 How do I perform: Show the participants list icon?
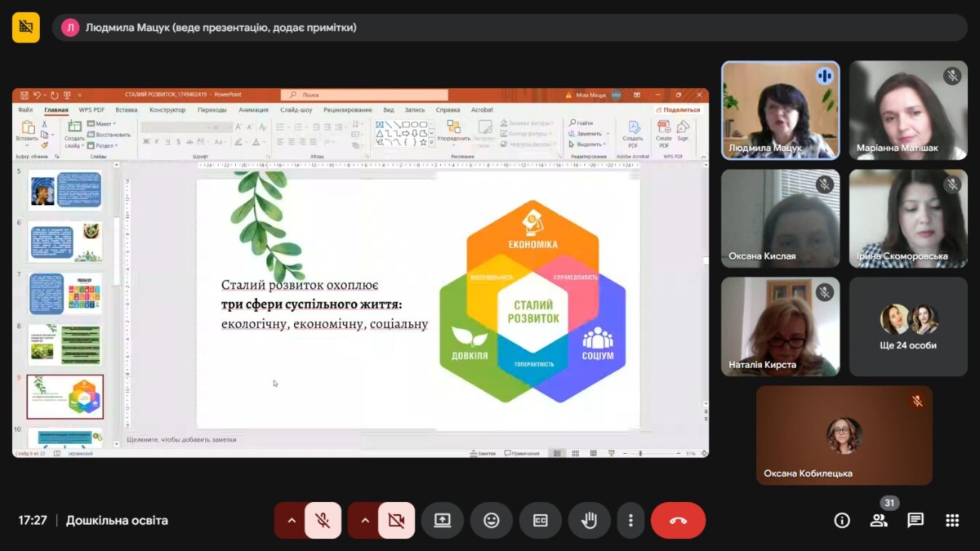(x=879, y=520)
